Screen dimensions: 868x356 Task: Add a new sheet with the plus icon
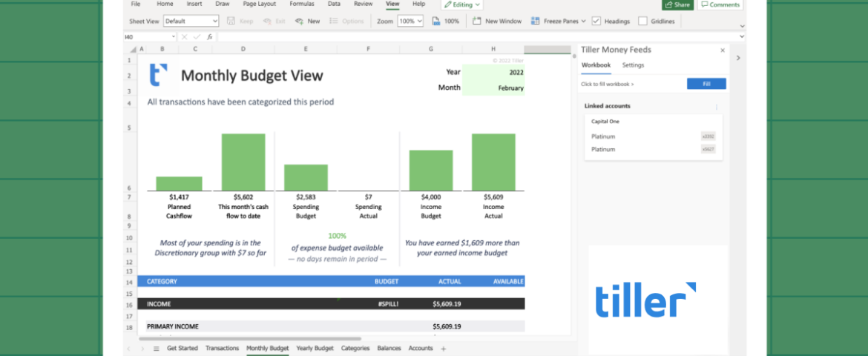point(443,349)
